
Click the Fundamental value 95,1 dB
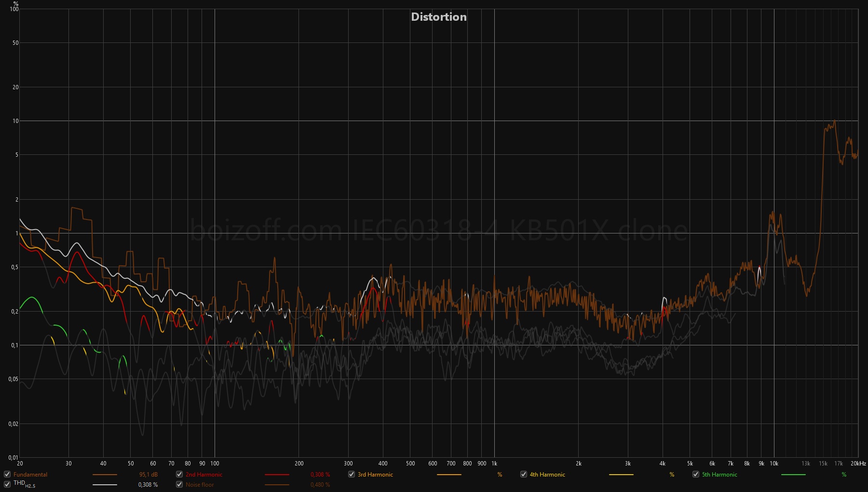[x=149, y=475]
